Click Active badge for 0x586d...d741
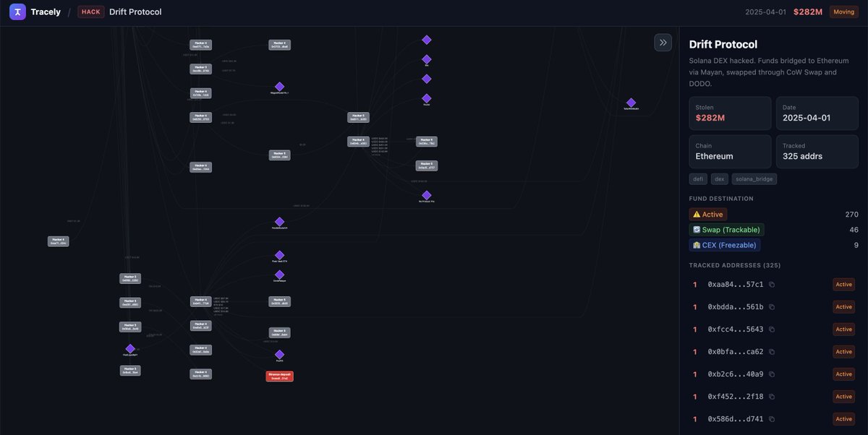This screenshot has height=435, width=868. point(844,419)
